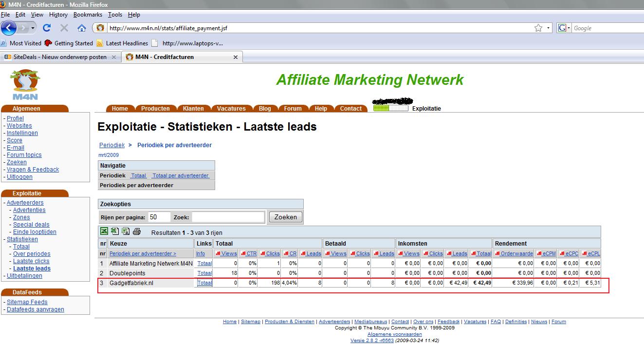Open Totaal link for Gadgetfabriek.nl row

(204, 283)
